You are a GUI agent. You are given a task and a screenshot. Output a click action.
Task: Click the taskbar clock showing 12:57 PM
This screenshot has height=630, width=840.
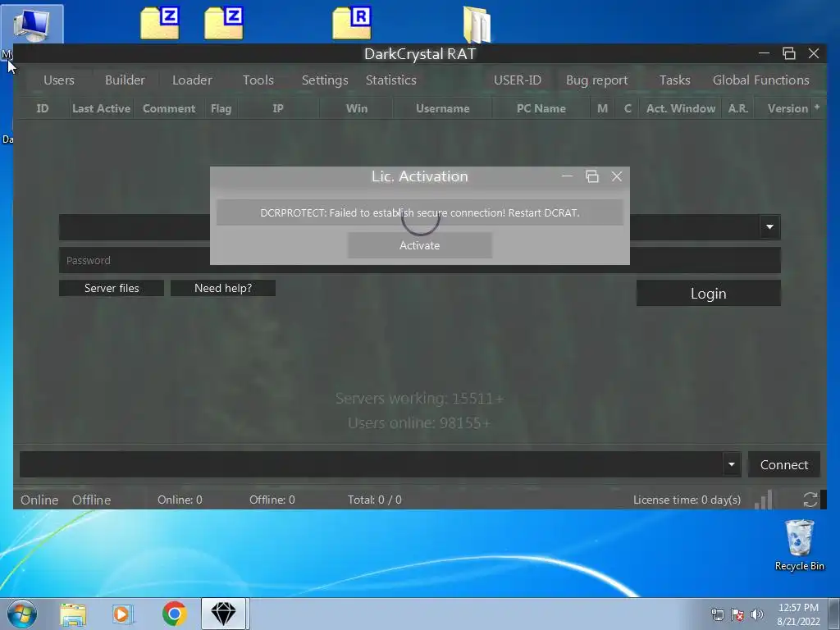(x=798, y=614)
